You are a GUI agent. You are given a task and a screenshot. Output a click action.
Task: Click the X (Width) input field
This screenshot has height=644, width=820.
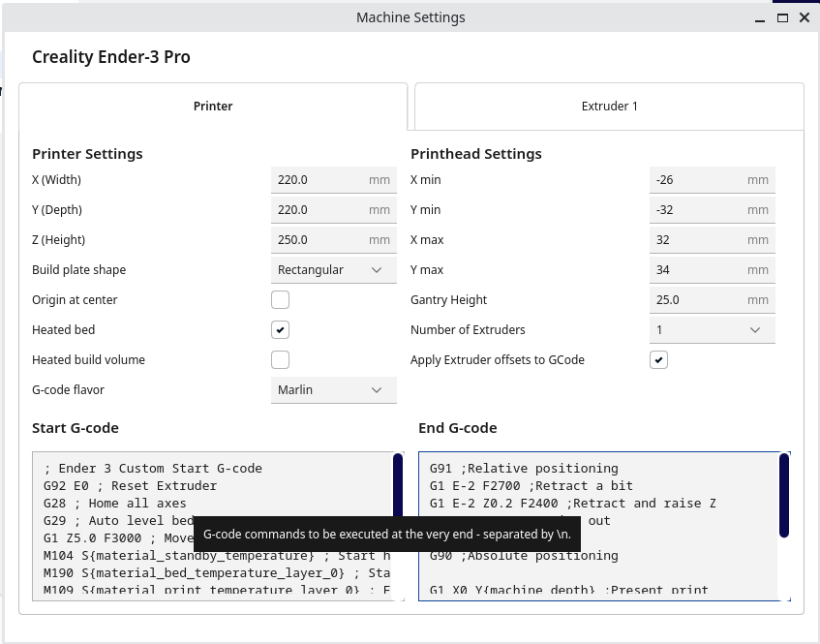[x=334, y=180]
